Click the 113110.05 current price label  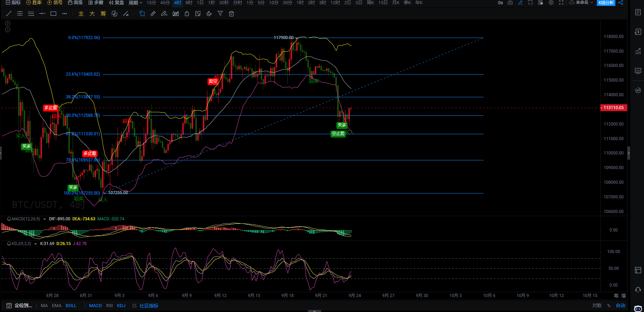(613, 108)
